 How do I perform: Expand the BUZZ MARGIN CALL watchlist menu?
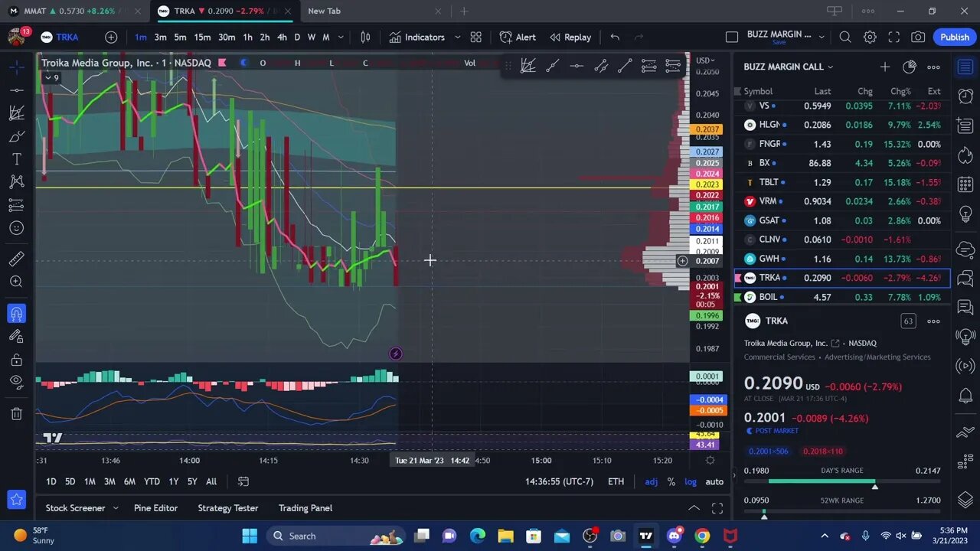tap(789, 67)
